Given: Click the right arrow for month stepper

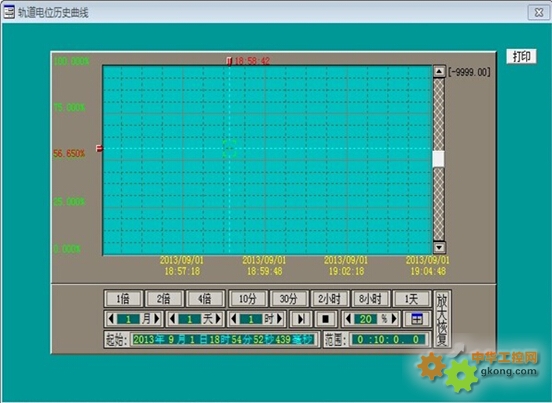Looking at the screenshot, I should [157, 319].
